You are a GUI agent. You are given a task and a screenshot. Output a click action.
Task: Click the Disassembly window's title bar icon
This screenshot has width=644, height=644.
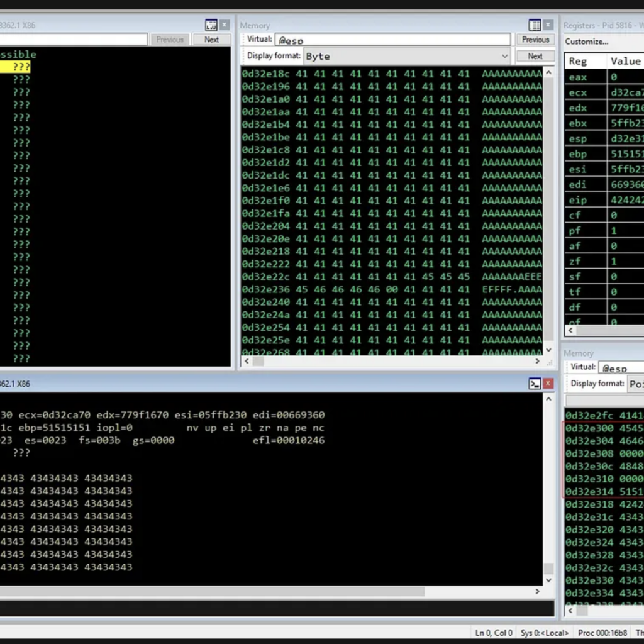[x=211, y=25]
